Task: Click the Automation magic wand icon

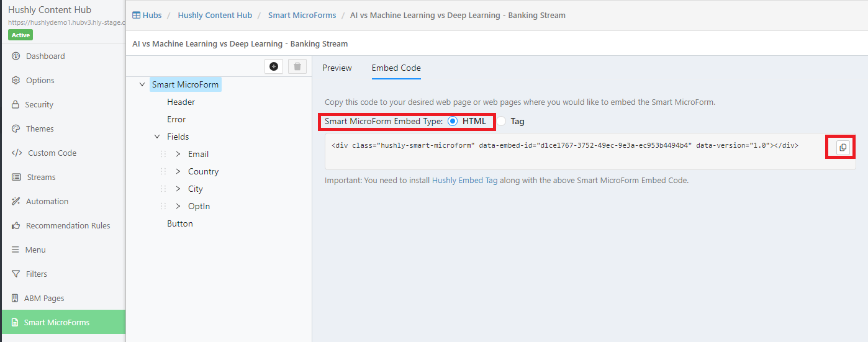Action: (x=16, y=201)
